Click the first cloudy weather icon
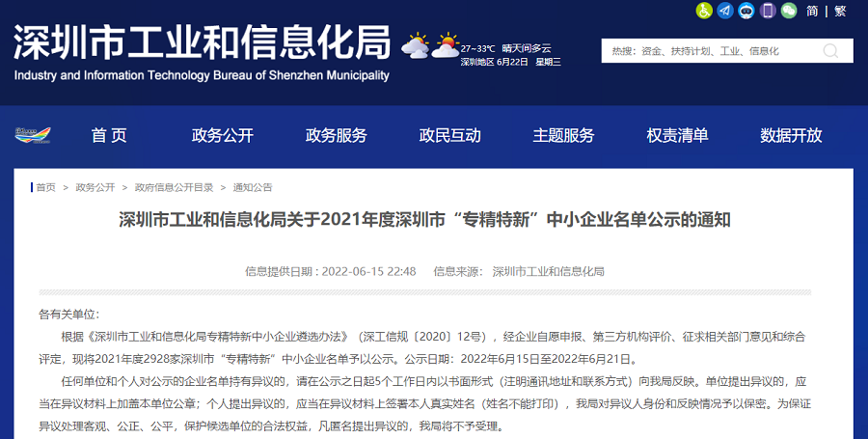The image size is (868, 439). (x=416, y=45)
